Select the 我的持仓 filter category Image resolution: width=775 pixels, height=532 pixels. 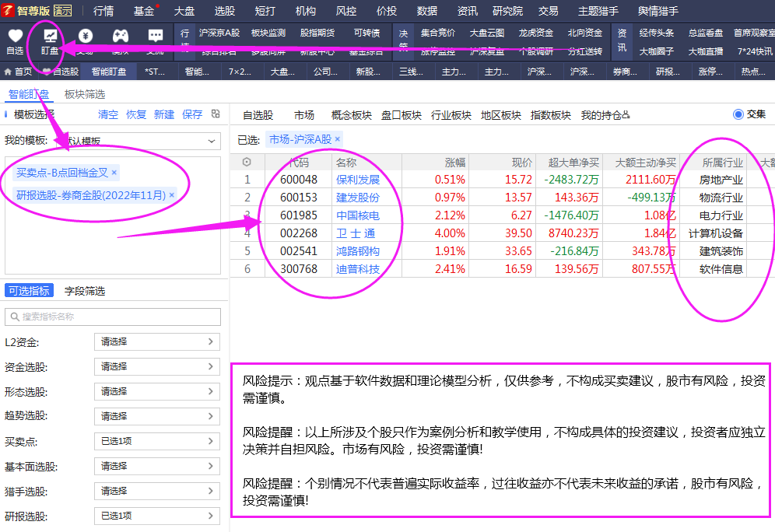point(605,115)
